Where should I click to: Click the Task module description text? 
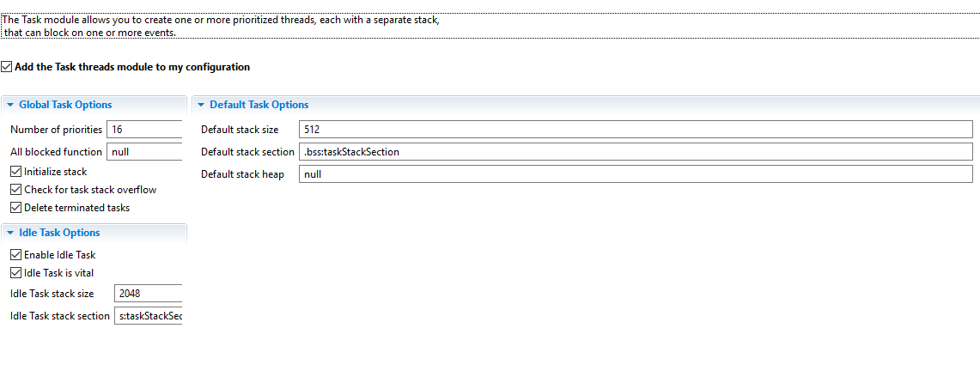pyautogui.click(x=221, y=27)
